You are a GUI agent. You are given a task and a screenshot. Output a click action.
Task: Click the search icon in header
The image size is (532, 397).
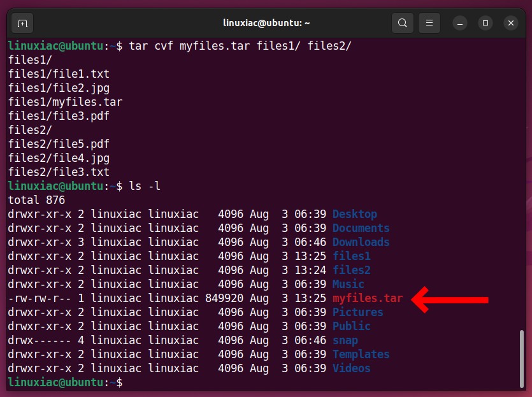pos(403,23)
